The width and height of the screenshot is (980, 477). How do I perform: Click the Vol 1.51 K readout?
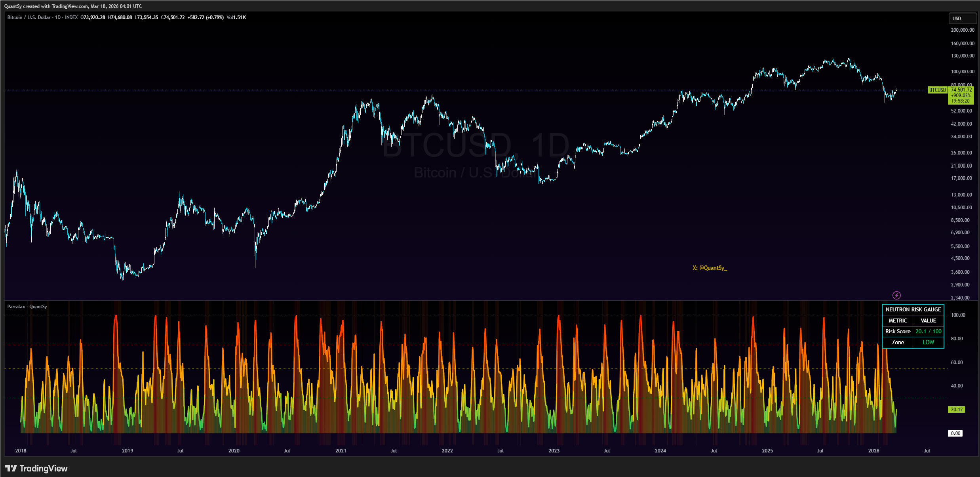236,17
